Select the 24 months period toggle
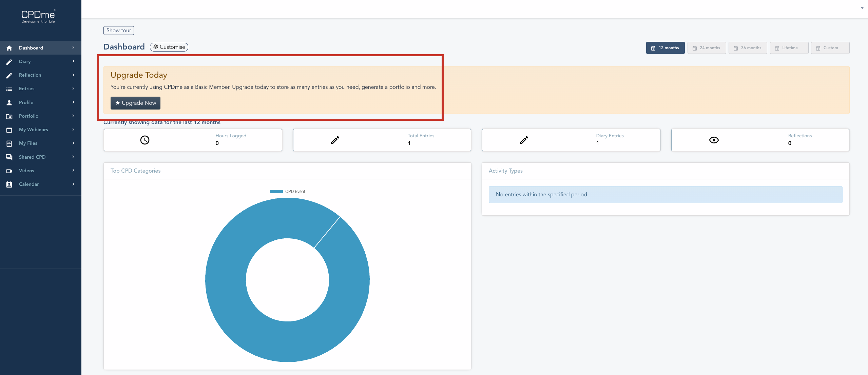 tap(707, 48)
